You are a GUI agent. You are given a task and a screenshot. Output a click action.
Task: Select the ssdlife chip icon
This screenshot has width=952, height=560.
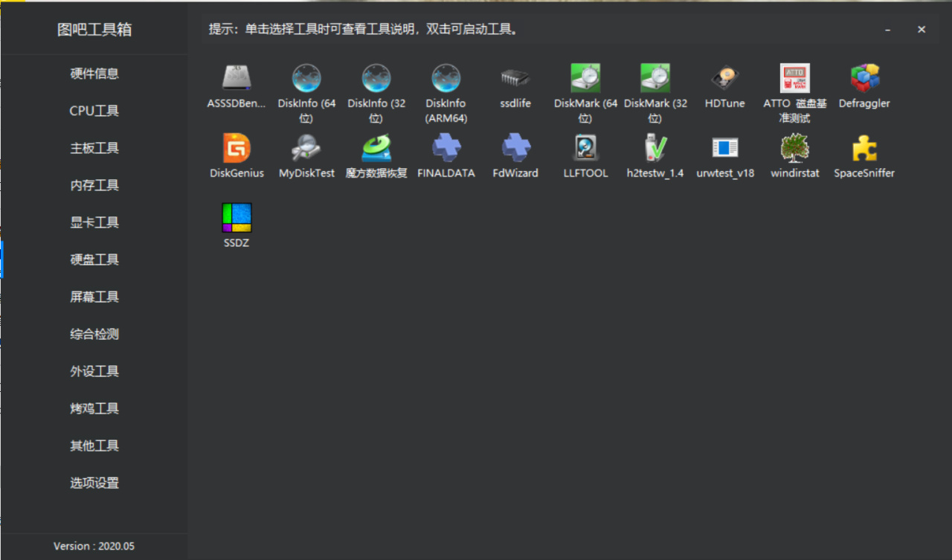pyautogui.click(x=515, y=78)
